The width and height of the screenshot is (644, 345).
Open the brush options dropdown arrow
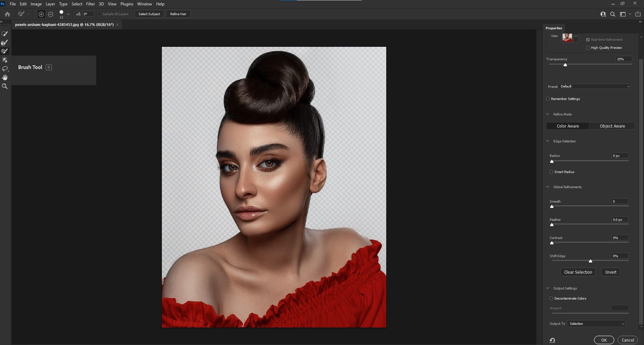68,14
